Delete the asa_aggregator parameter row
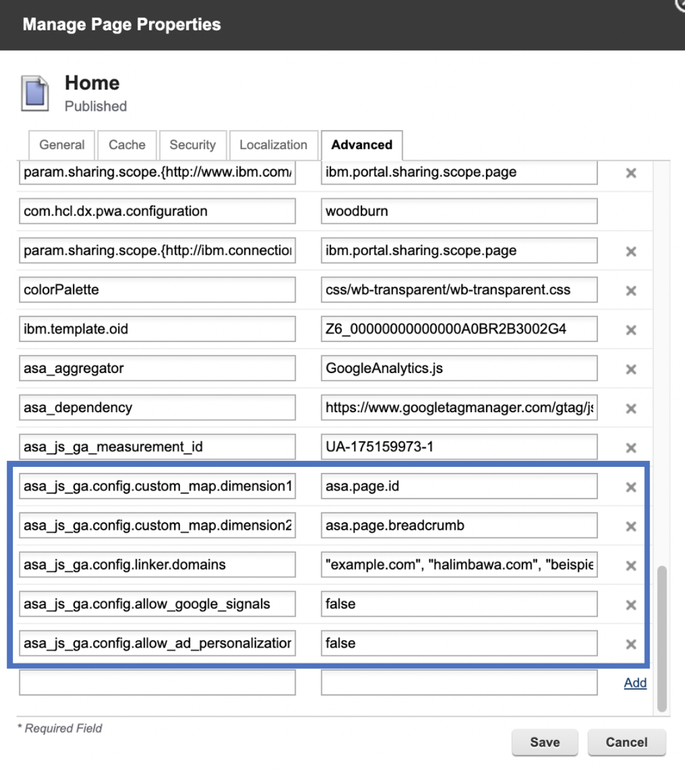The image size is (685, 784). tap(631, 368)
